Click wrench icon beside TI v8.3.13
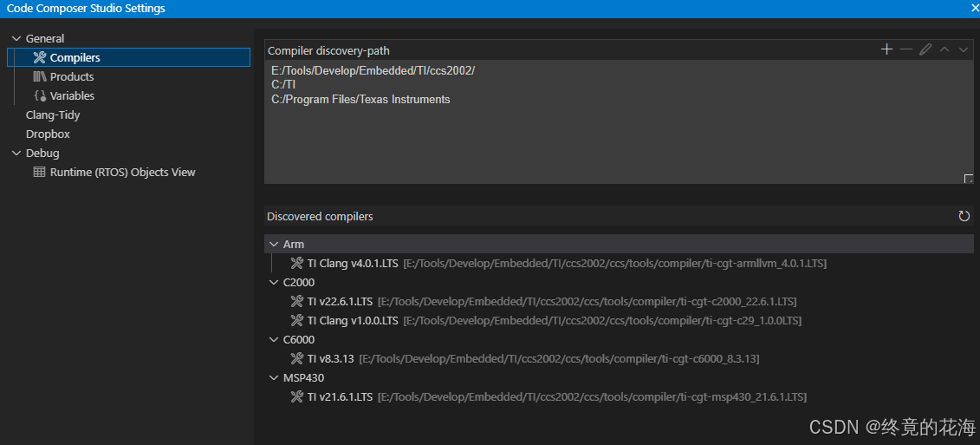The height and width of the screenshot is (445, 980). 297,358
